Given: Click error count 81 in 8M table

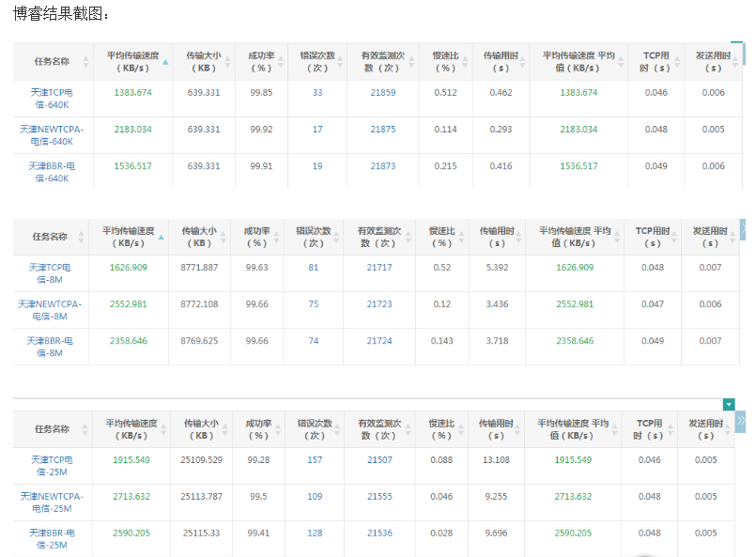Looking at the screenshot, I should pyautogui.click(x=314, y=268).
